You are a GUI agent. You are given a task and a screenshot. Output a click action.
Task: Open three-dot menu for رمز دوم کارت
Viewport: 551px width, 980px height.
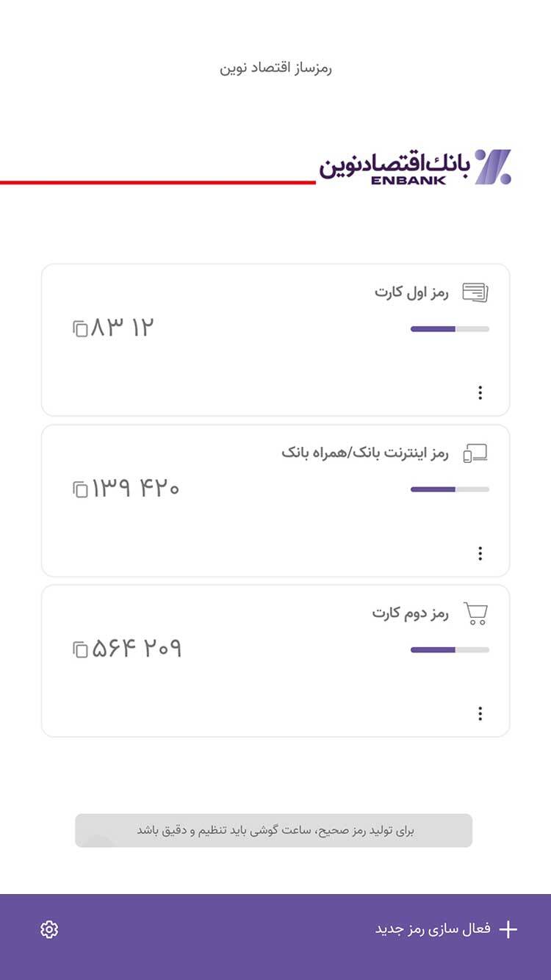click(480, 713)
